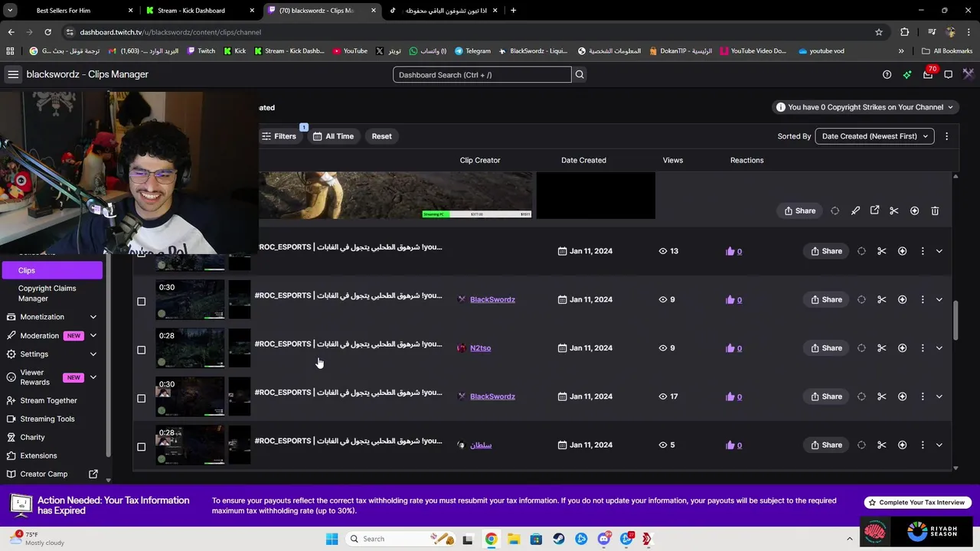
Task: Tick the checkbox for N2tso's clip
Action: click(141, 350)
